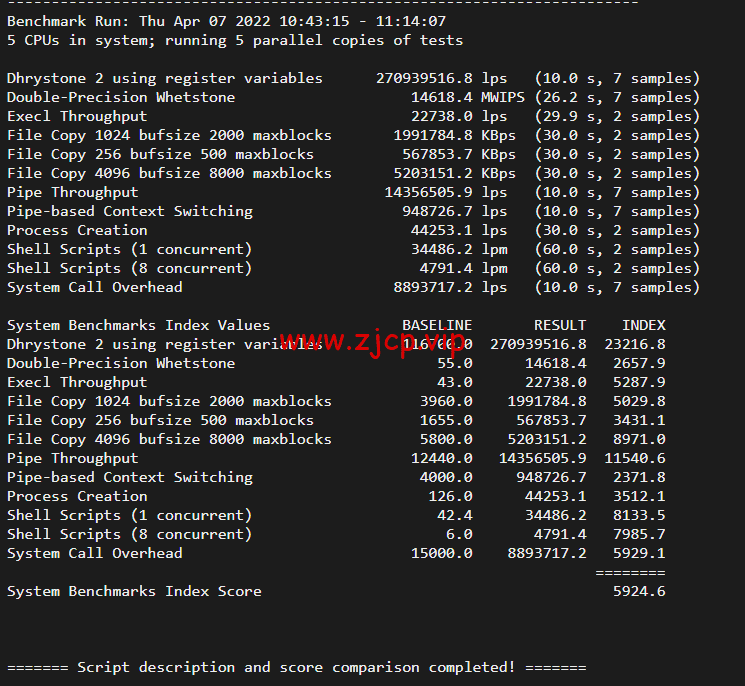
Task: Click '(26.2 s, 7 samples)' timing text
Action: 617,97
